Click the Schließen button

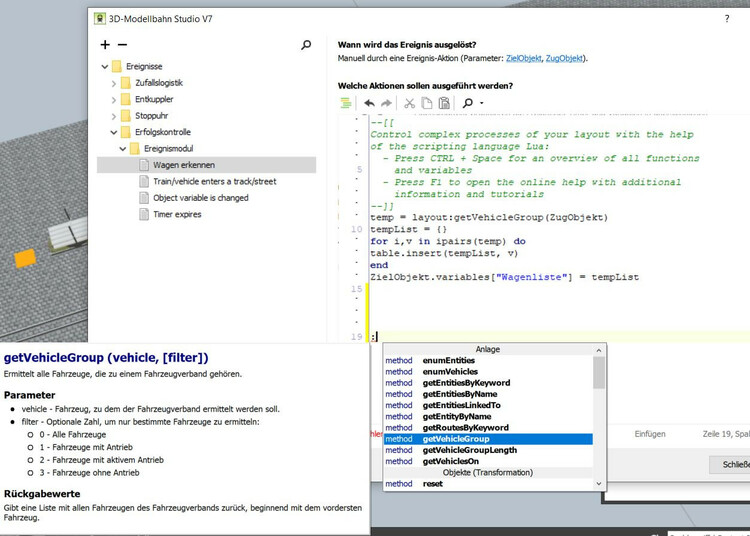[x=732, y=465]
